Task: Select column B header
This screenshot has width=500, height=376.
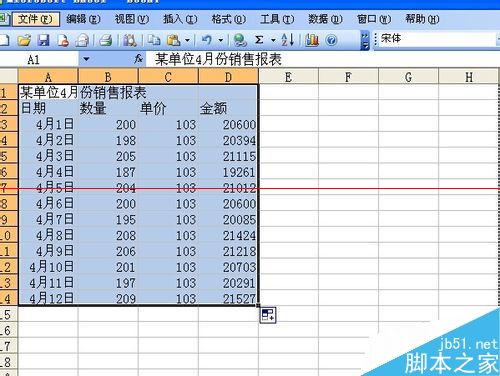Action: [108, 77]
